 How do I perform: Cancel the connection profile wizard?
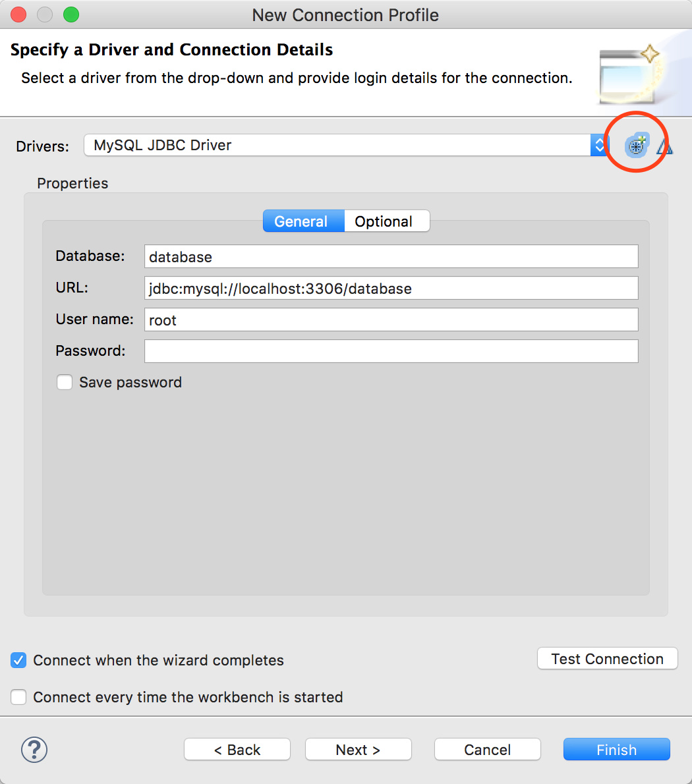coord(487,750)
